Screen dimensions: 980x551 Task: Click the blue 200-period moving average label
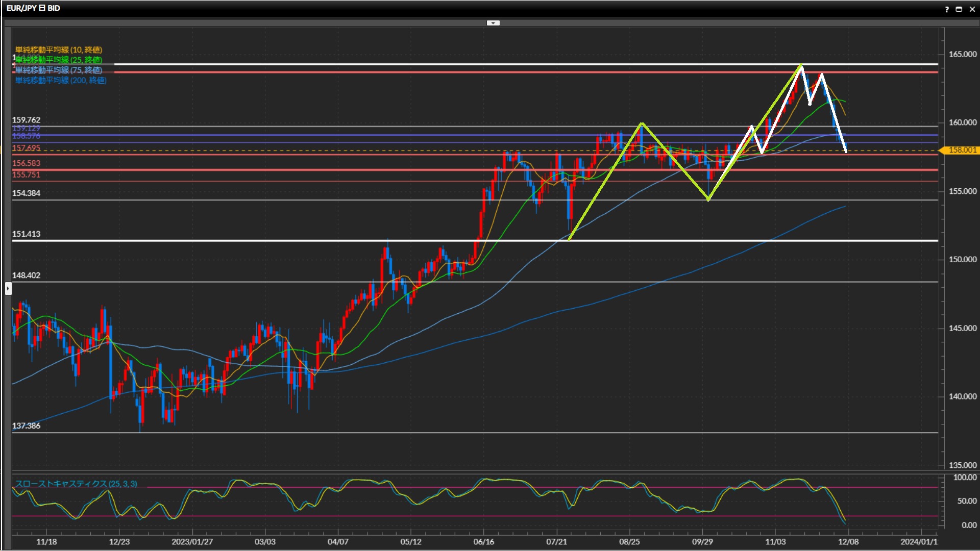(61, 80)
